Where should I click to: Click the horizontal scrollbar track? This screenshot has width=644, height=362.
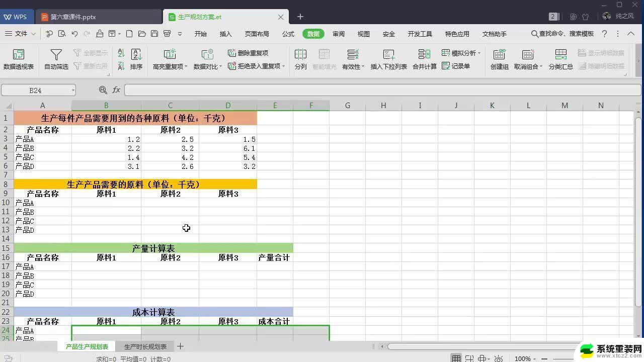(x=483, y=346)
